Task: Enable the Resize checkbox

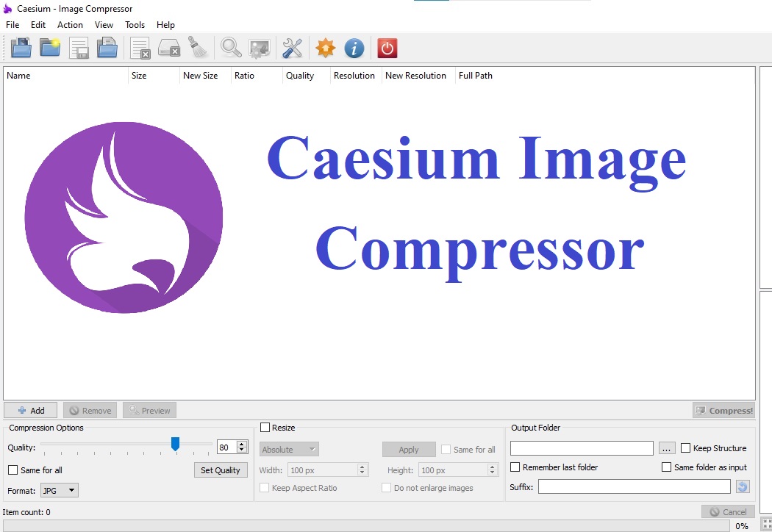Action: click(x=265, y=428)
